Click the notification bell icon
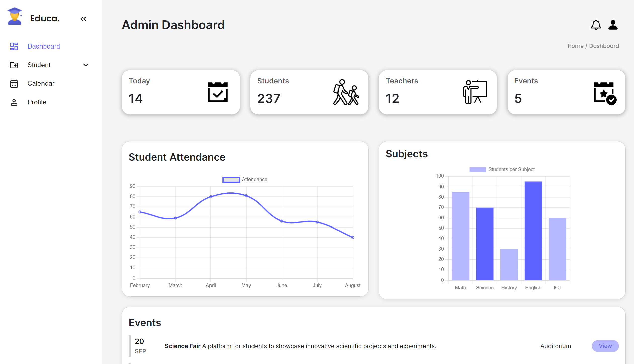 tap(596, 25)
